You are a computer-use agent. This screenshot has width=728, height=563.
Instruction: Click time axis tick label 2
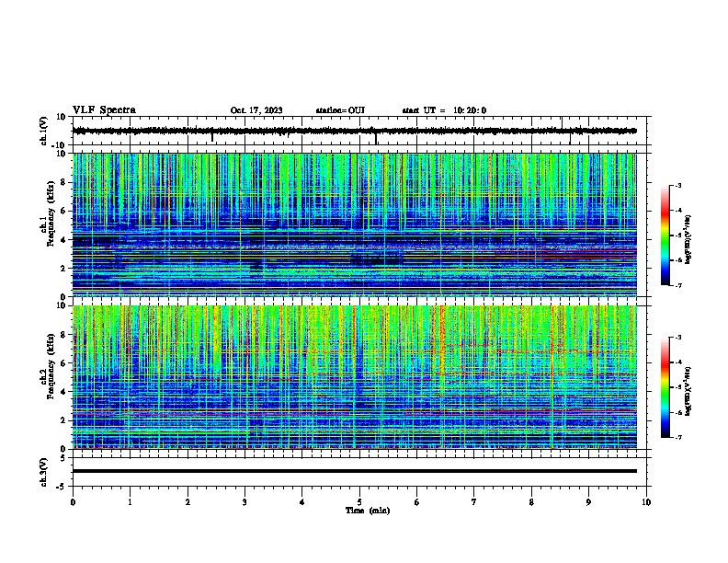[x=188, y=502]
